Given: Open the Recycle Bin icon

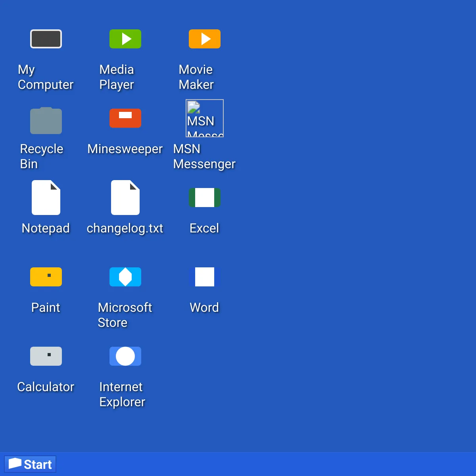Looking at the screenshot, I should coord(46,121).
